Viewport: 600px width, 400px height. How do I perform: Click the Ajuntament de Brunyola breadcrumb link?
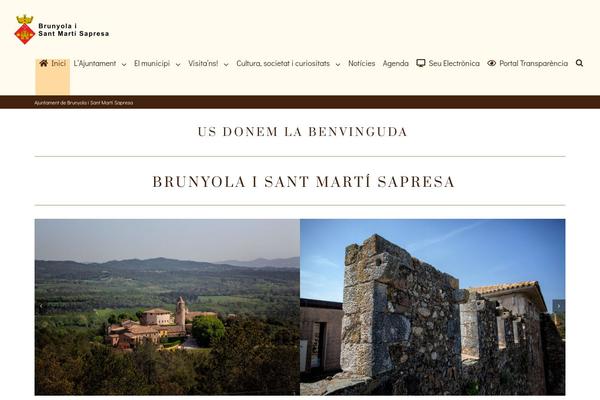[84, 103]
